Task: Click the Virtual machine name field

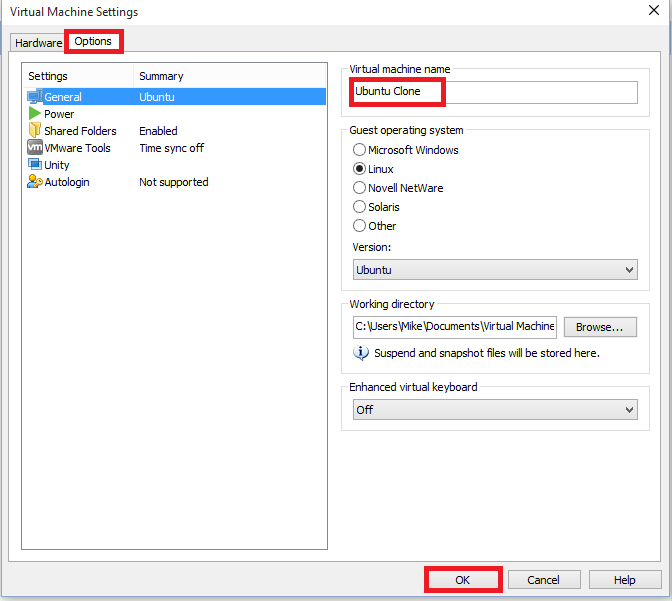Action: tap(494, 92)
